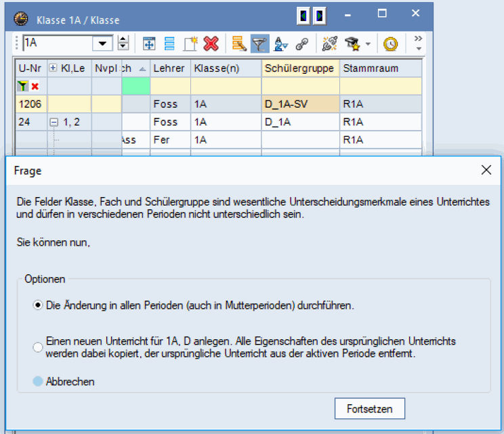This screenshot has width=504, height=434.
Task: Click the sort A-Z toolbar icon
Action: click(x=280, y=44)
